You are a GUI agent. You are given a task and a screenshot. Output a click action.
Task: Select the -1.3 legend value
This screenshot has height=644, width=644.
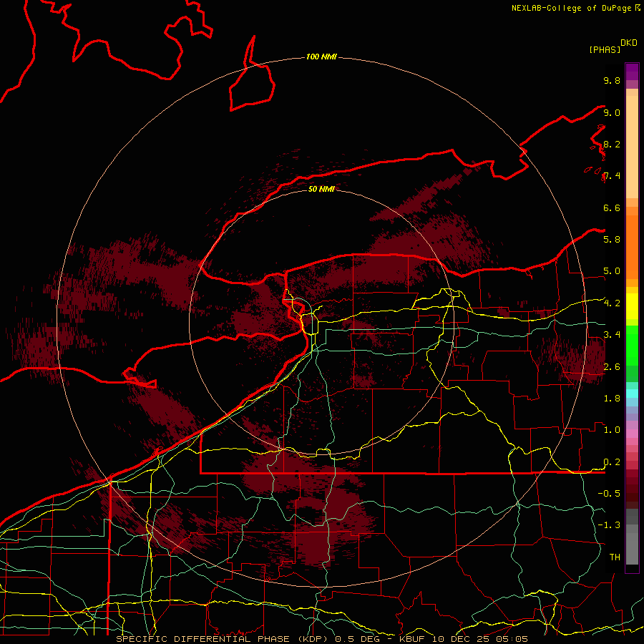coord(609,525)
